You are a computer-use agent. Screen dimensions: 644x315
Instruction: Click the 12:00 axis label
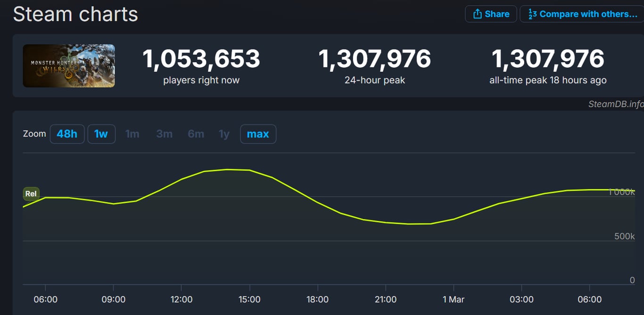(x=182, y=299)
